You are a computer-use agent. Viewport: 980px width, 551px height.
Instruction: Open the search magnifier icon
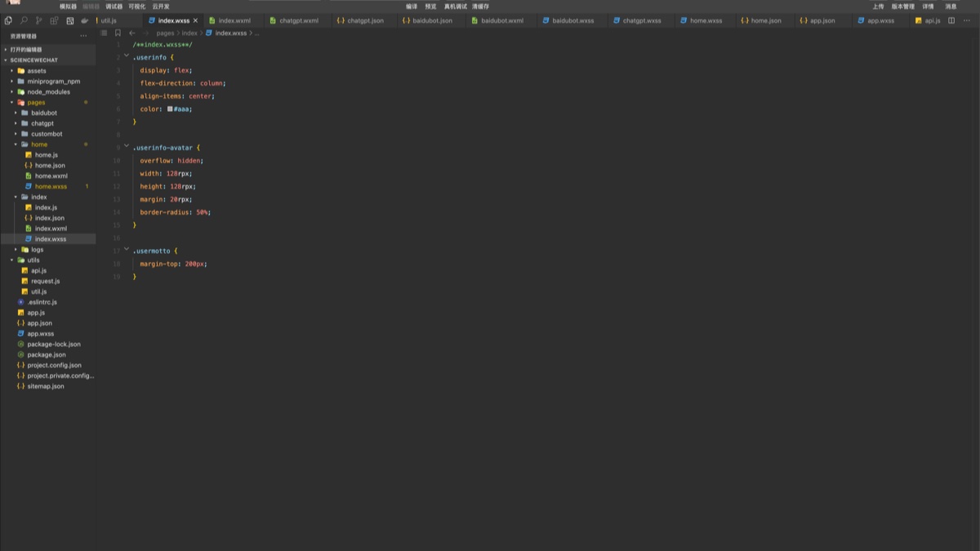pyautogui.click(x=24, y=20)
